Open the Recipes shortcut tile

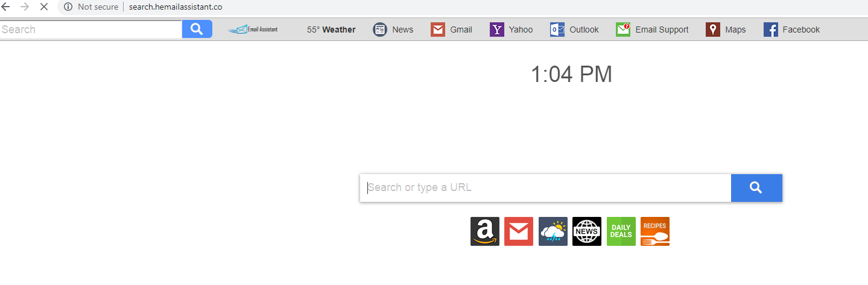tap(655, 231)
